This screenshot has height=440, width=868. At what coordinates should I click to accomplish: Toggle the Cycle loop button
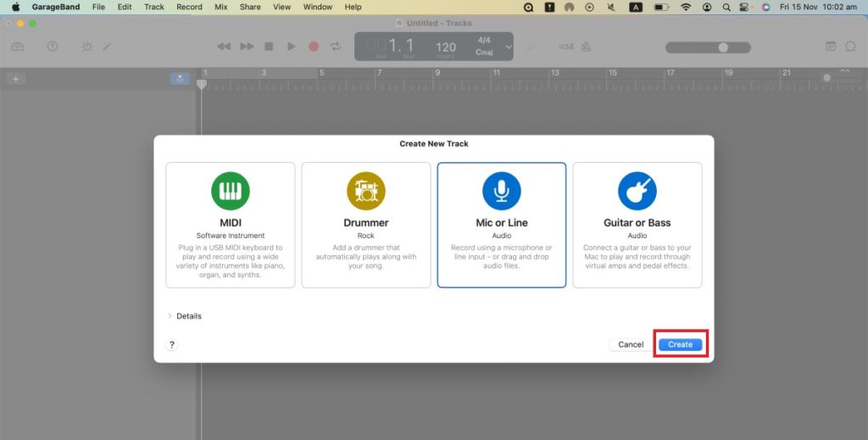336,47
